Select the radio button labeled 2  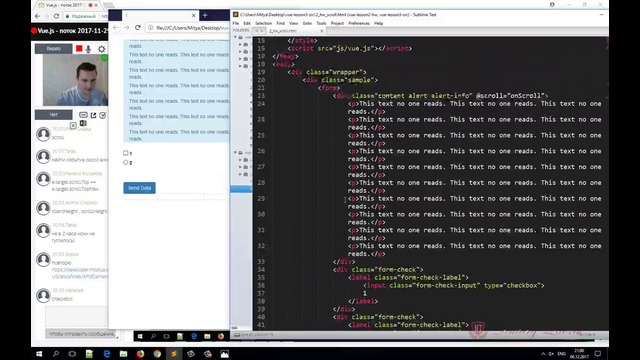tap(126, 162)
